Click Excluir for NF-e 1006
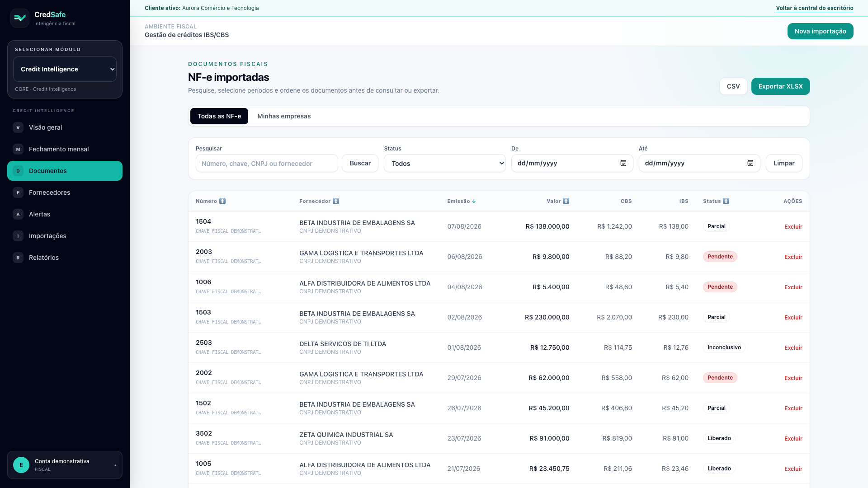This screenshot has width=868, height=488. [793, 287]
